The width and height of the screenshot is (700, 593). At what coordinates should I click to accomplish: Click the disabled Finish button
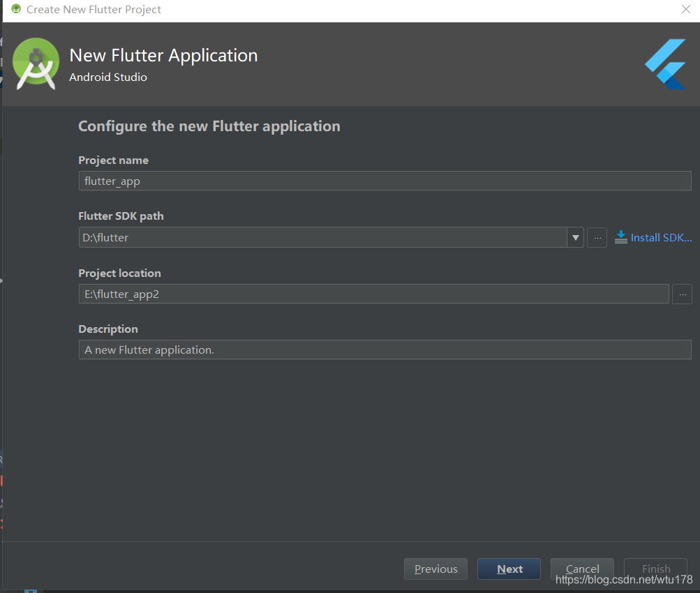coord(655,569)
